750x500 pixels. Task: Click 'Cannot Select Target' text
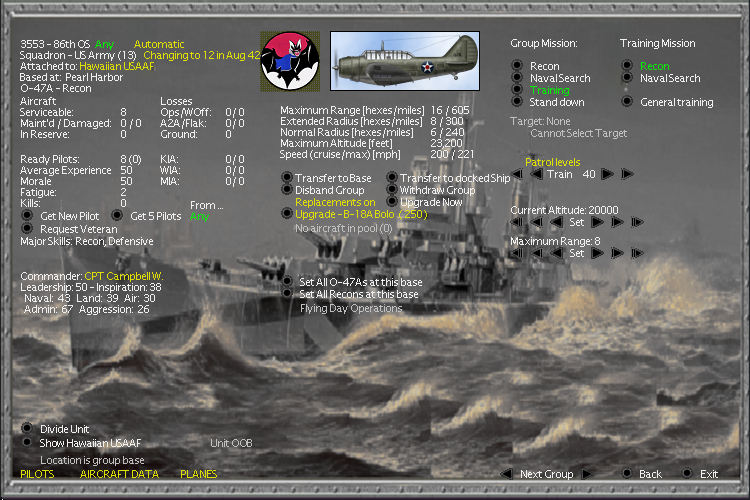point(578,133)
